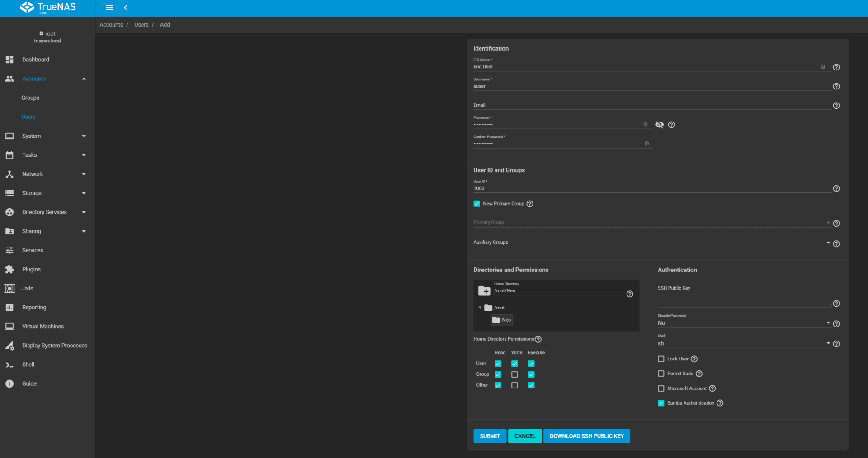Open the Auxiliary Groups dropdown

[652, 243]
